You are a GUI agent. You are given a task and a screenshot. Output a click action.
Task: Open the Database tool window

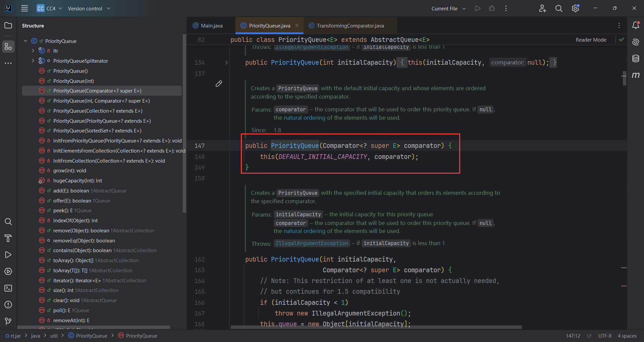[x=636, y=58]
